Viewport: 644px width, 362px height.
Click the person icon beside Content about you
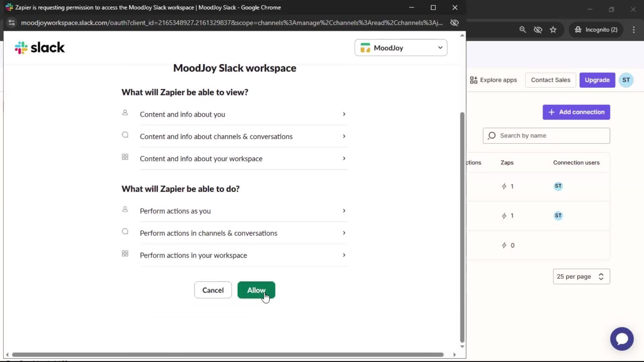click(x=125, y=113)
